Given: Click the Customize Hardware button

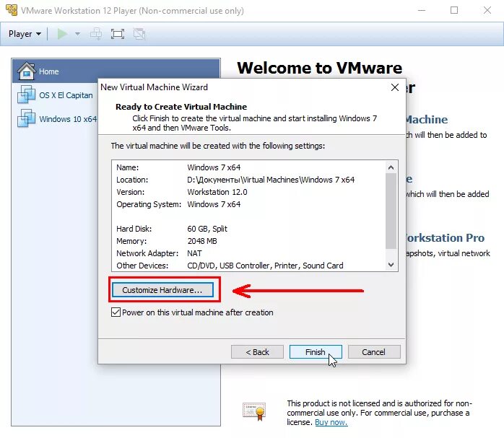Looking at the screenshot, I should [x=162, y=290].
